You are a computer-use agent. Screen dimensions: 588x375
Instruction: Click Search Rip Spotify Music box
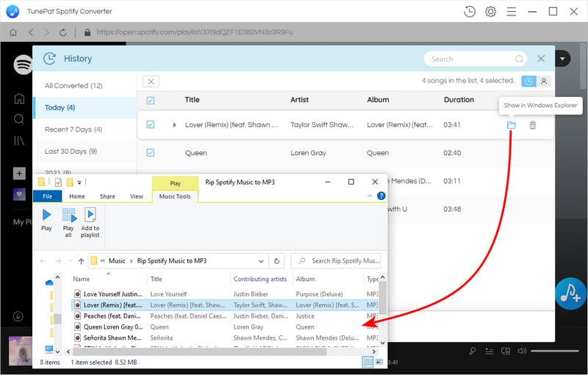click(x=336, y=261)
